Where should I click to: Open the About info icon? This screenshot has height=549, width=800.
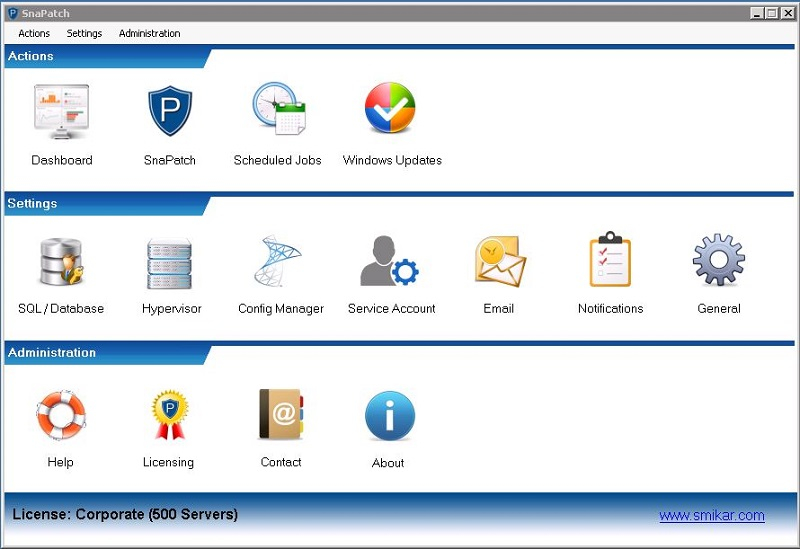tap(390, 415)
